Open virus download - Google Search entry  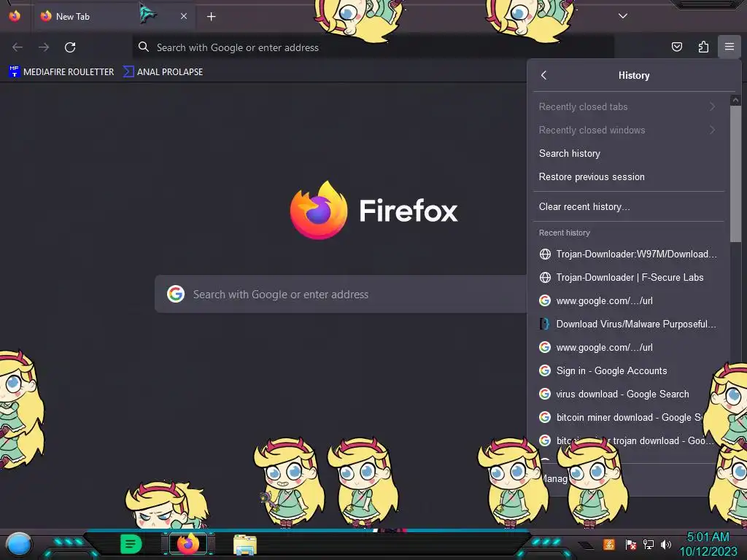pyautogui.click(x=628, y=394)
